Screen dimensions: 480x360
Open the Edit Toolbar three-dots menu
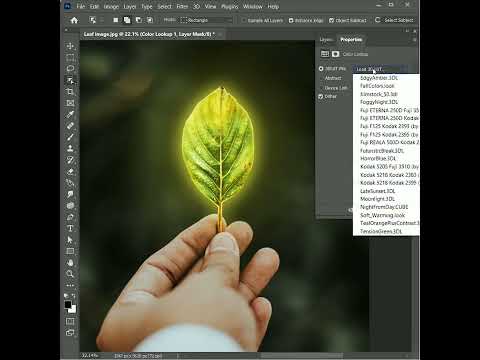(x=70, y=285)
